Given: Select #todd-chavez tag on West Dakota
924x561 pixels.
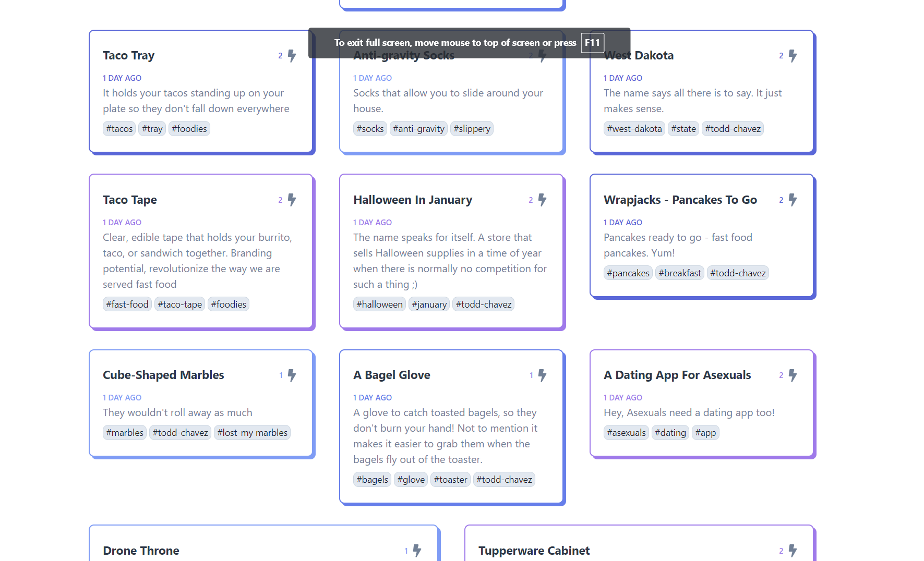Looking at the screenshot, I should coord(733,129).
